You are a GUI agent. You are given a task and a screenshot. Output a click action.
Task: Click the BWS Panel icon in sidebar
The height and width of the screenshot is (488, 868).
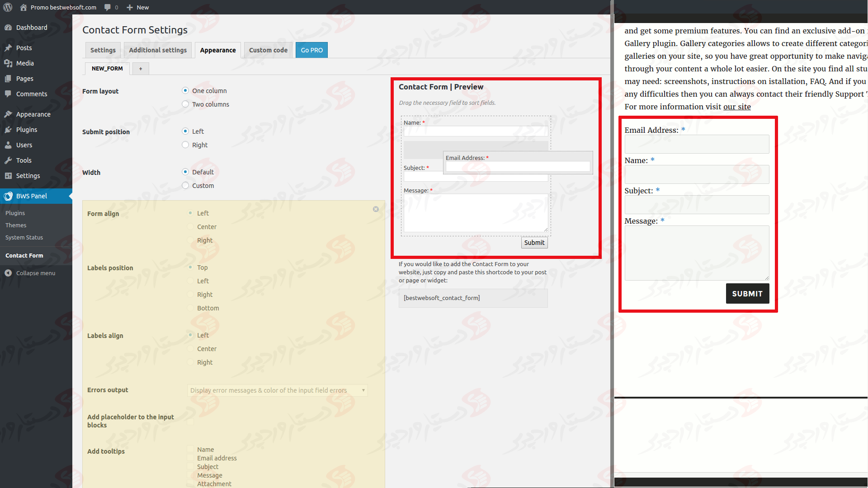(x=8, y=196)
